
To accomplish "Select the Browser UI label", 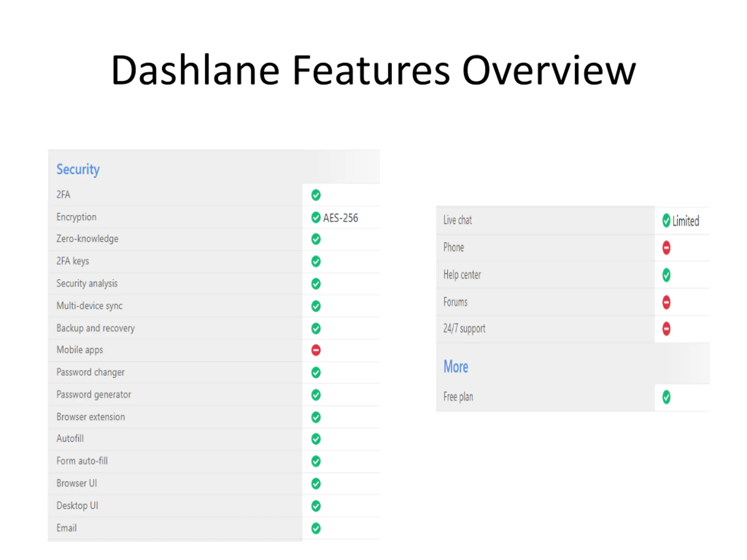I will [x=77, y=483].
